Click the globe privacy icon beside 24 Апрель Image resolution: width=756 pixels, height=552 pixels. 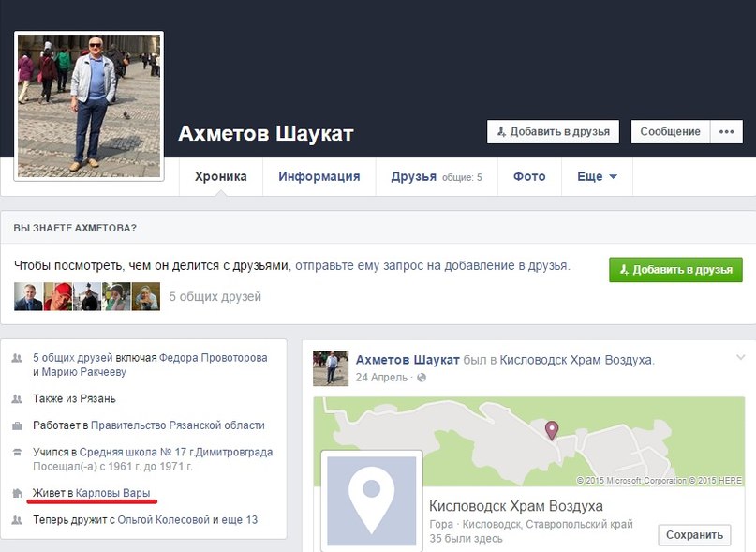coord(421,378)
